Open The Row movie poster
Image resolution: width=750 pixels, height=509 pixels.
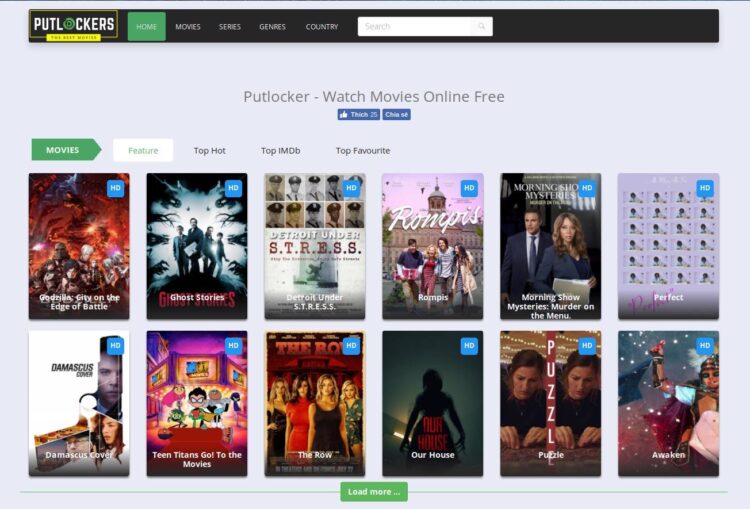(315, 403)
